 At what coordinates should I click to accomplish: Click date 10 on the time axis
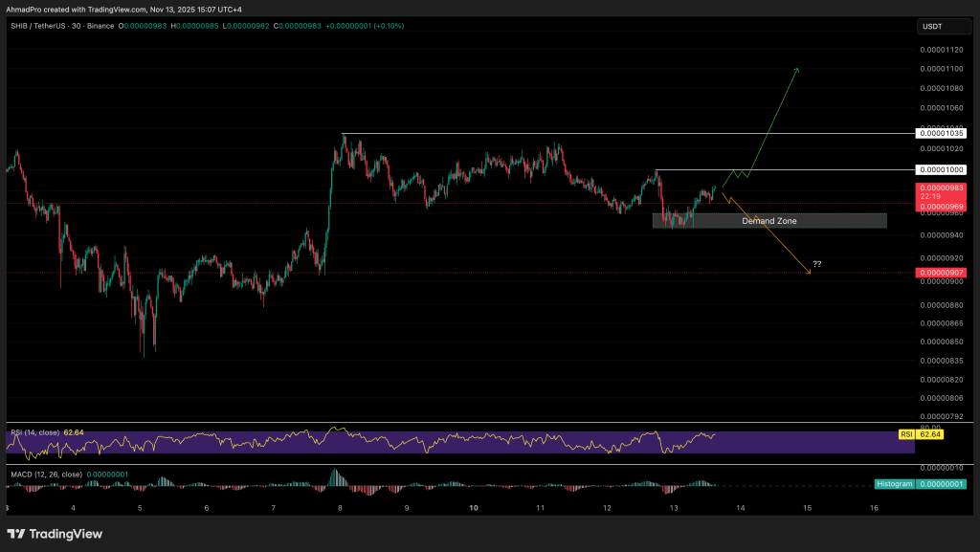click(x=474, y=509)
